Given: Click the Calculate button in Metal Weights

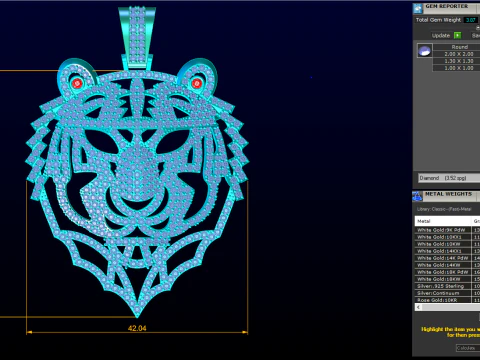Looking at the screenshot, I should pyautogui.click(x=468, y=348).
